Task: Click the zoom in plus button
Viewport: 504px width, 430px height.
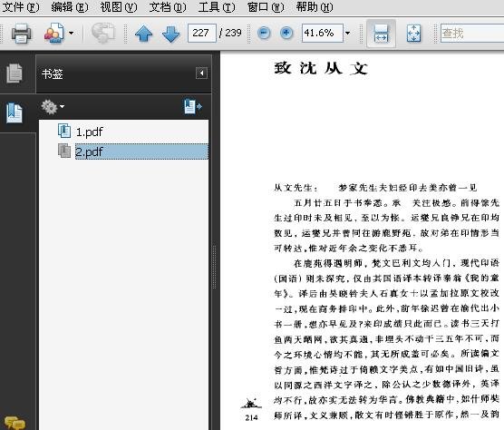Action: (x=286, y=33)
